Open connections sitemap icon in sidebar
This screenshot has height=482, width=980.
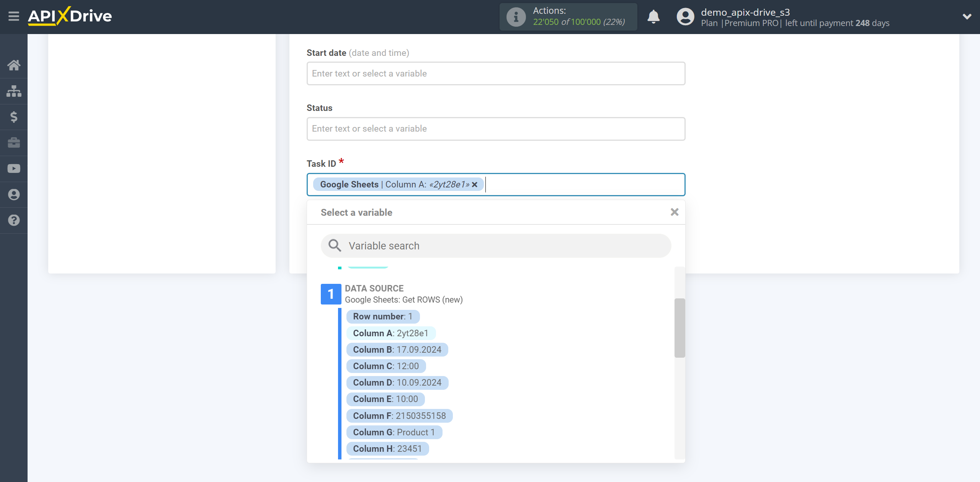pyautogui.click(x=14, y=91)
